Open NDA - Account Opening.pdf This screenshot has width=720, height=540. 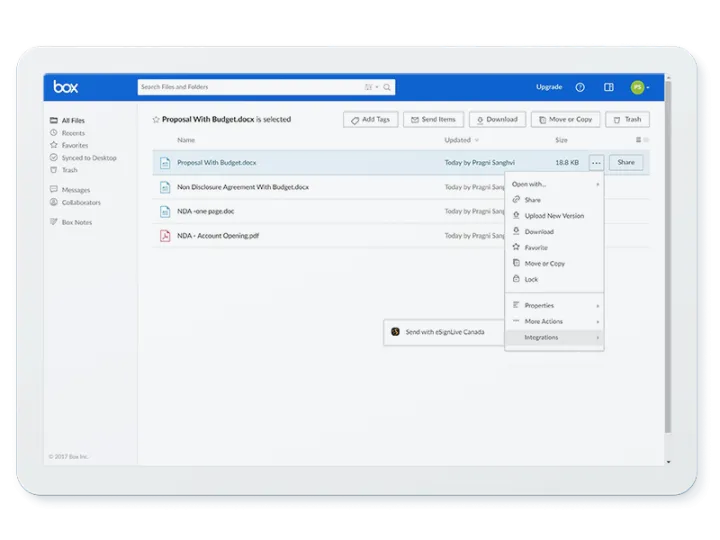click(x=218, y=236)
